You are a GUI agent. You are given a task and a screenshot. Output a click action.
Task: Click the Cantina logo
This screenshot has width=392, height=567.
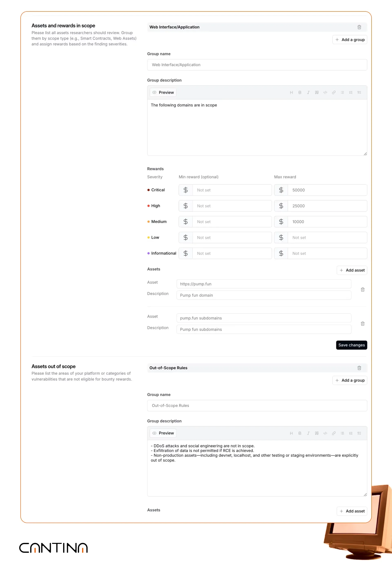point(53,548)
